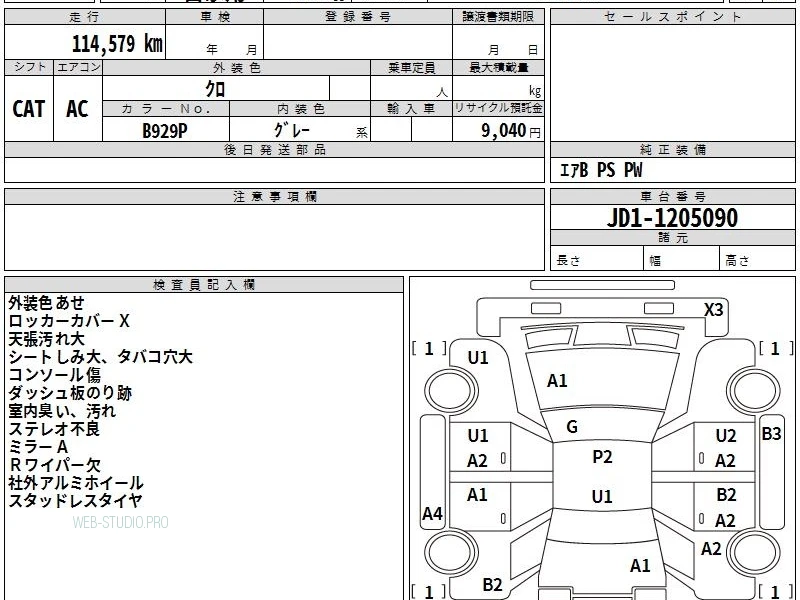
Task: Click the 内装色 header
Action: pos(301,109)
